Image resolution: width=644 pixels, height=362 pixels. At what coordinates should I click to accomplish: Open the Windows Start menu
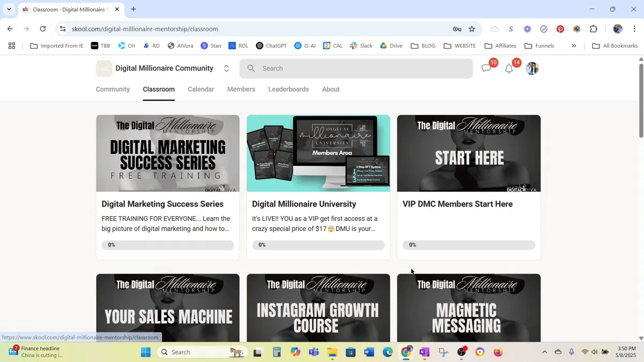[146, 352]
